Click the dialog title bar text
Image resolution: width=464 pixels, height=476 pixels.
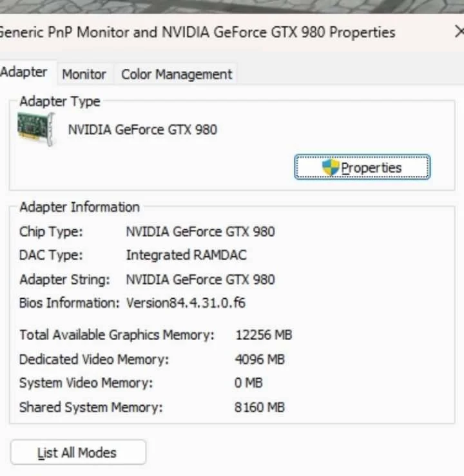(197, 32)
